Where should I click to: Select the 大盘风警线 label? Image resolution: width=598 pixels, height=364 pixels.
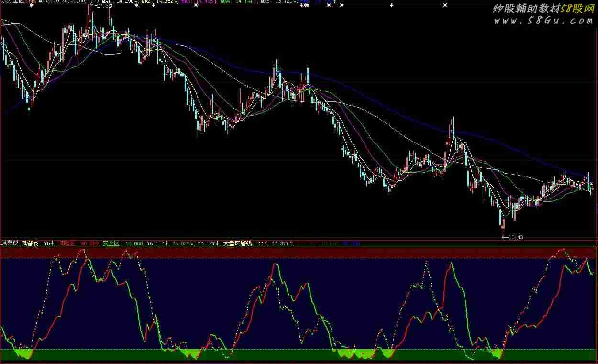[238, 243]
